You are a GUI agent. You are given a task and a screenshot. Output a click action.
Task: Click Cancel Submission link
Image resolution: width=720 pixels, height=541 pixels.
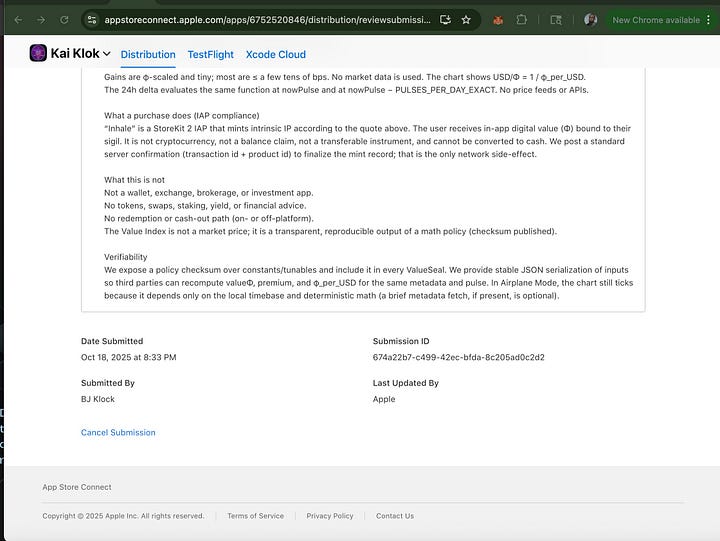[x=118, y=432]
